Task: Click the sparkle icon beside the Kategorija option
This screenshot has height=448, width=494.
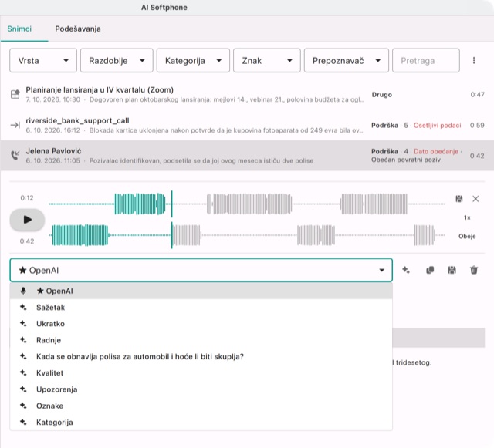Action: pyautogui.click(x=23, y=423)
